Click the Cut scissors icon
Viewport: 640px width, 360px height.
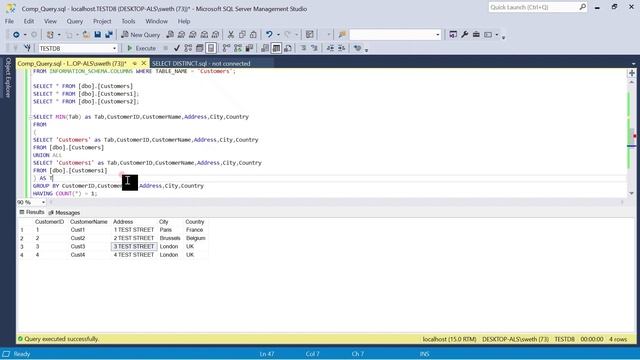pos(231,35)
